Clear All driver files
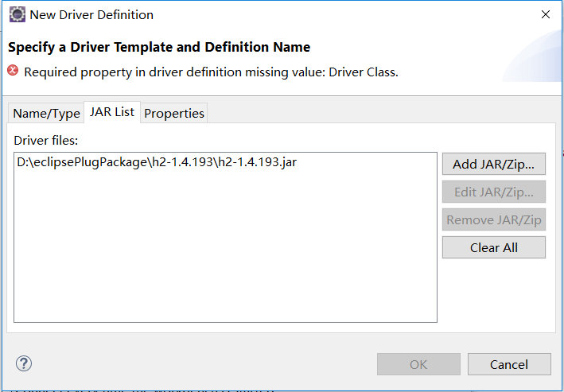Screen dimensions: 564x392 click(493, 247)
